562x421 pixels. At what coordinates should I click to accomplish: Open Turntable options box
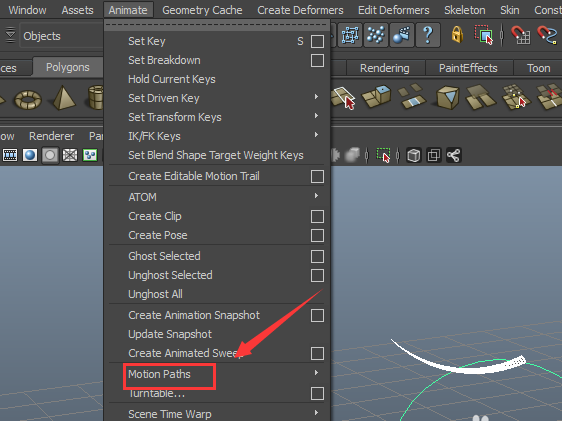(317, 393)
